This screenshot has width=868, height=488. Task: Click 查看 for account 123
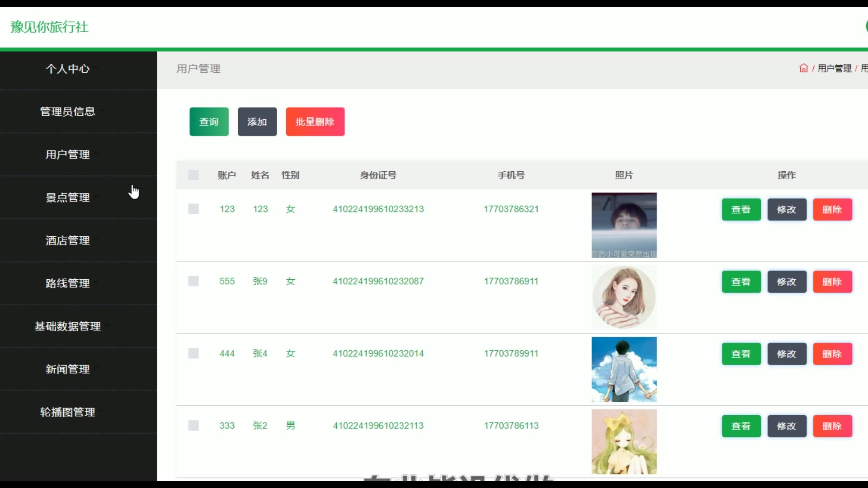point(741,210)
